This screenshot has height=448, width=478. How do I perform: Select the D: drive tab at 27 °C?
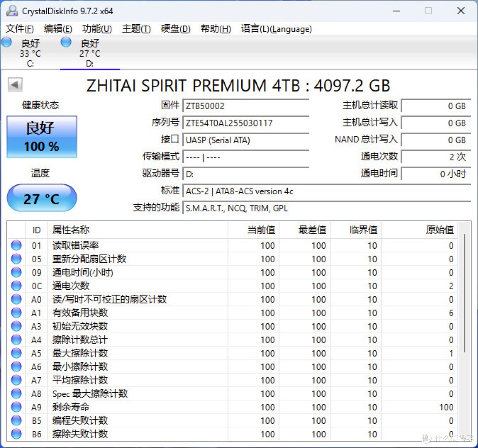(89, 53)
